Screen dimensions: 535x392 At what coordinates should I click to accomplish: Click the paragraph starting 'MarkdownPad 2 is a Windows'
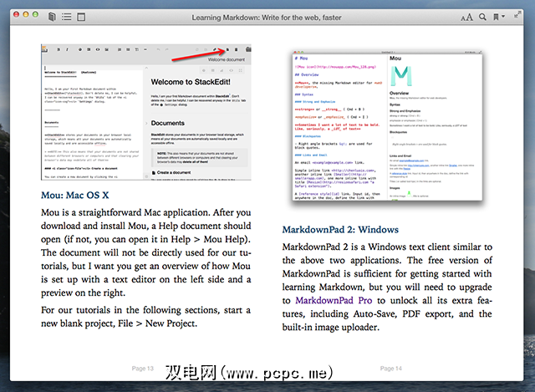click(x=387, y=287)
